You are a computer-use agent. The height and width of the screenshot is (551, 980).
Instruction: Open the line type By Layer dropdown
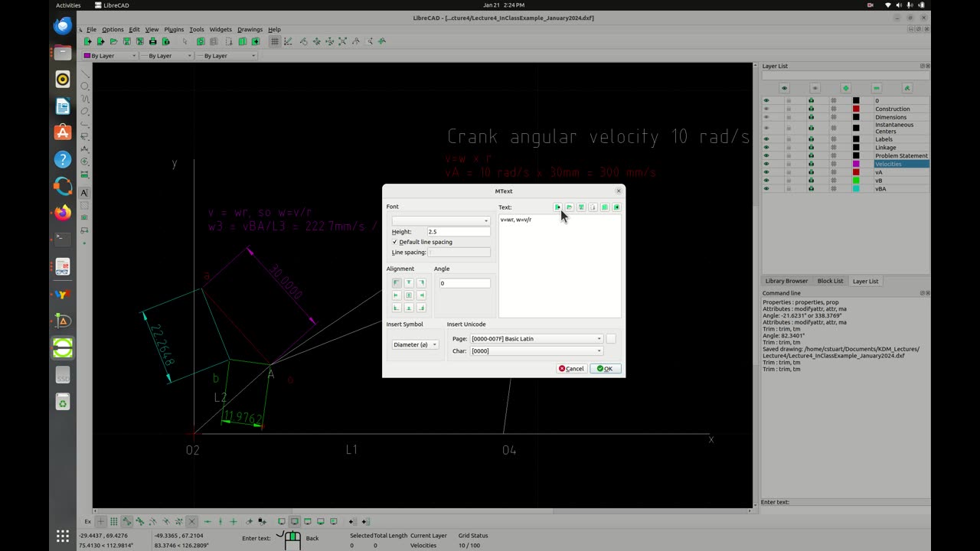coord(227,56)
